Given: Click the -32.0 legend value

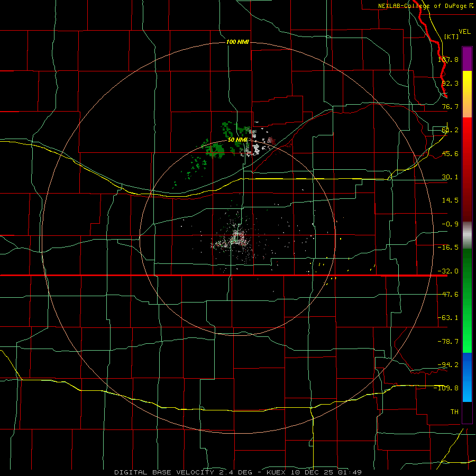Looking at the screenshot, I should 448,271.
